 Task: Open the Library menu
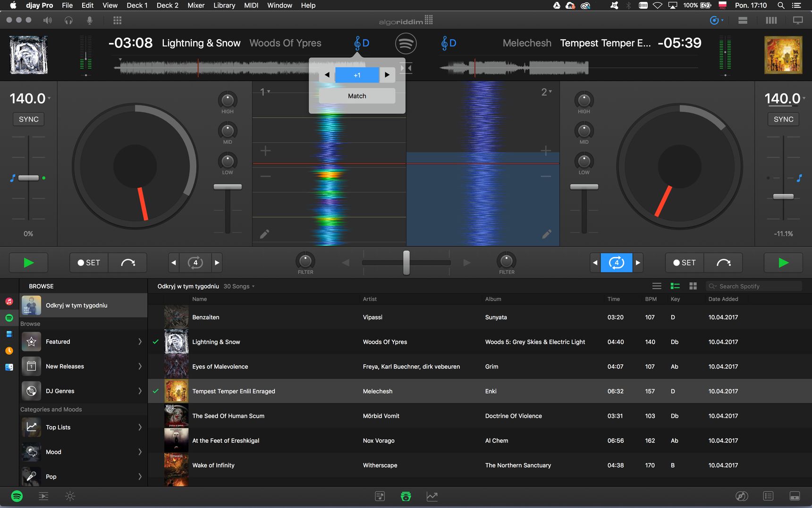(224, 5)
